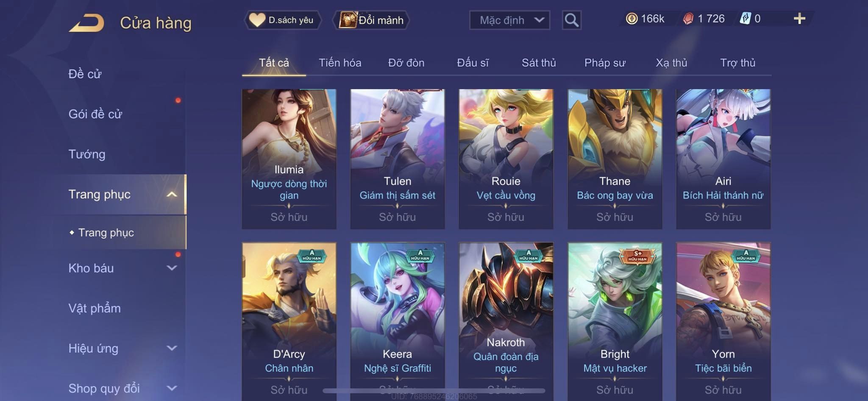868x401 pixels.
Task: Expand the Hiệu ứng sidebar section
Action: point(172,348)
